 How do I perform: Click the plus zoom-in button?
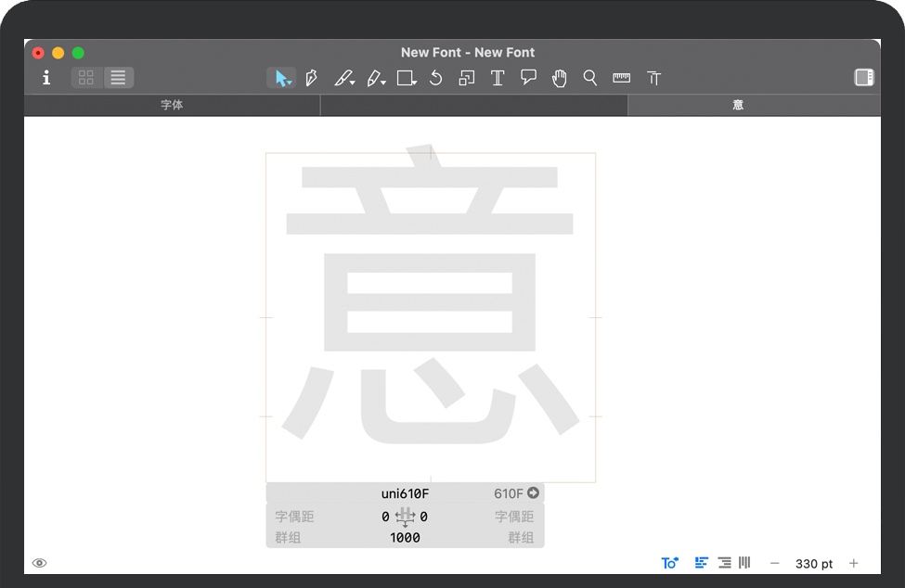(854, 564)
